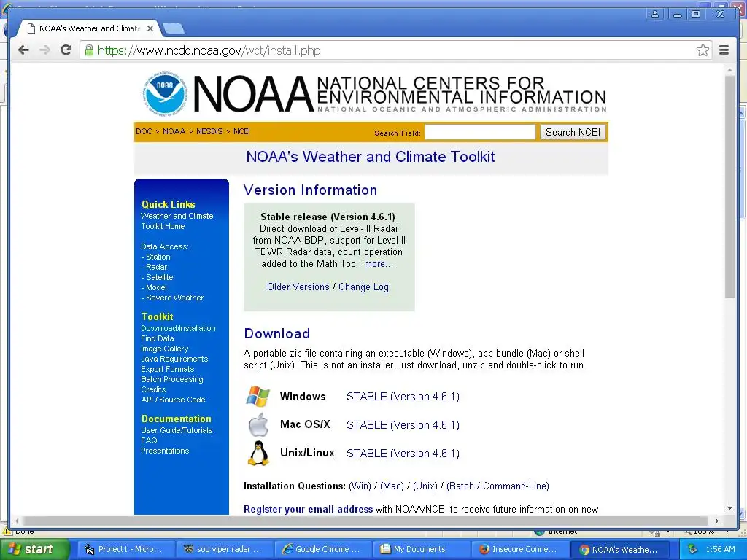Click Search NCEI button
Viewport: 747px width, 560px height.
pyautogui.click(x=573, y=133)
